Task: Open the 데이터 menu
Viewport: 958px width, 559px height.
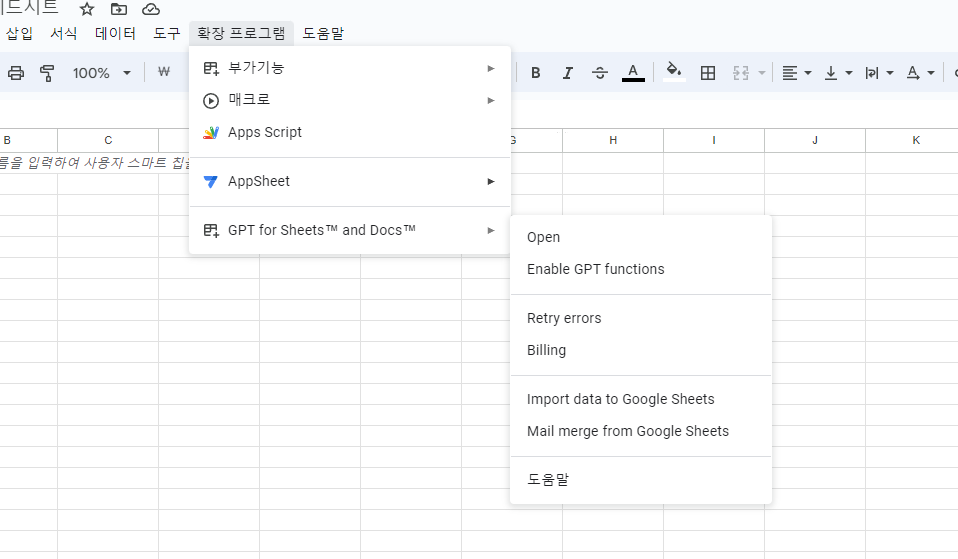Action: tap(115, 33)
